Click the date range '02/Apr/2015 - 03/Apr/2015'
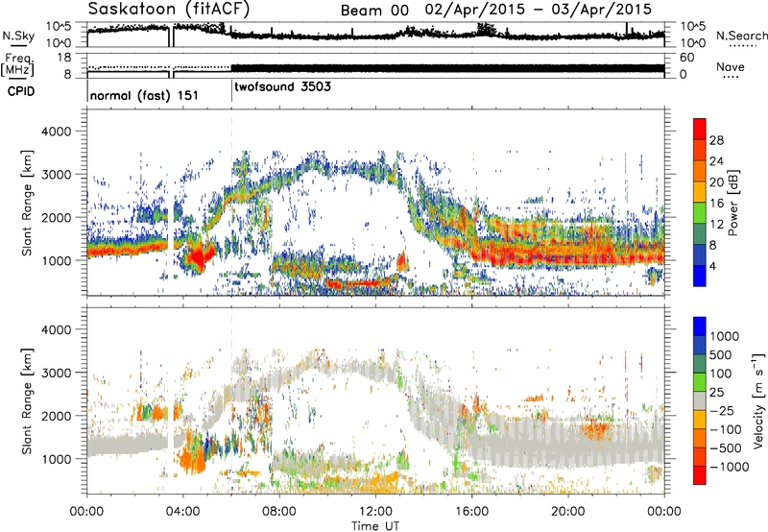Image resolution: width=768 pixels, height=532 pixels. pyautogui.click(x=539, y=10)
